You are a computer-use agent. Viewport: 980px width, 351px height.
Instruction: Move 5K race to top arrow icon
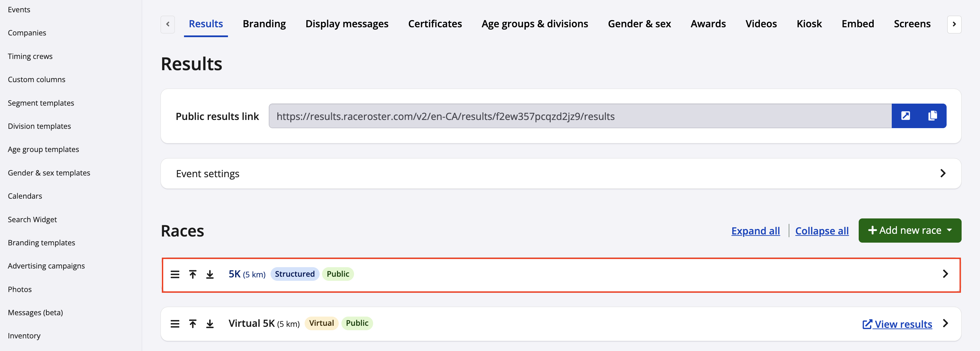click(193, 274)
